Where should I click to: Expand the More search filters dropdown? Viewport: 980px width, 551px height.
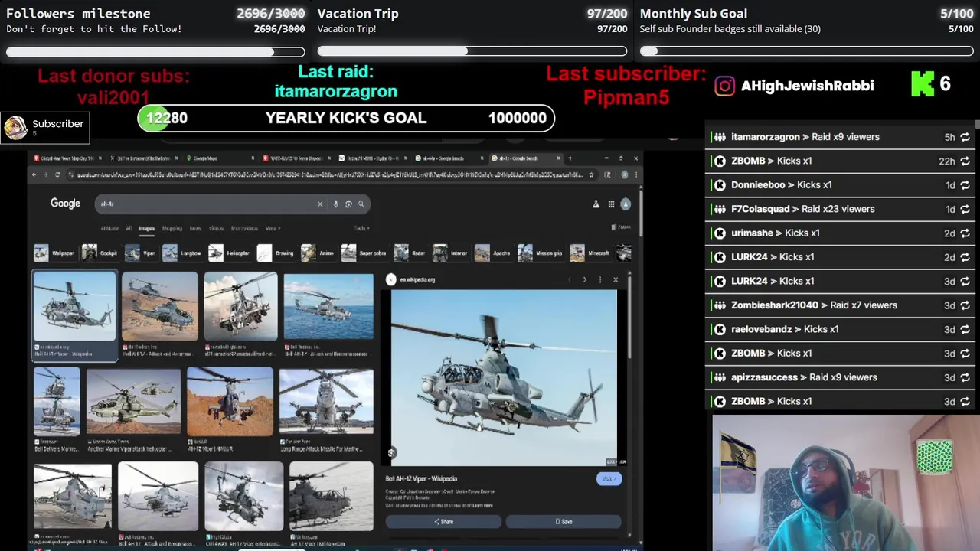tap(273, 228)
